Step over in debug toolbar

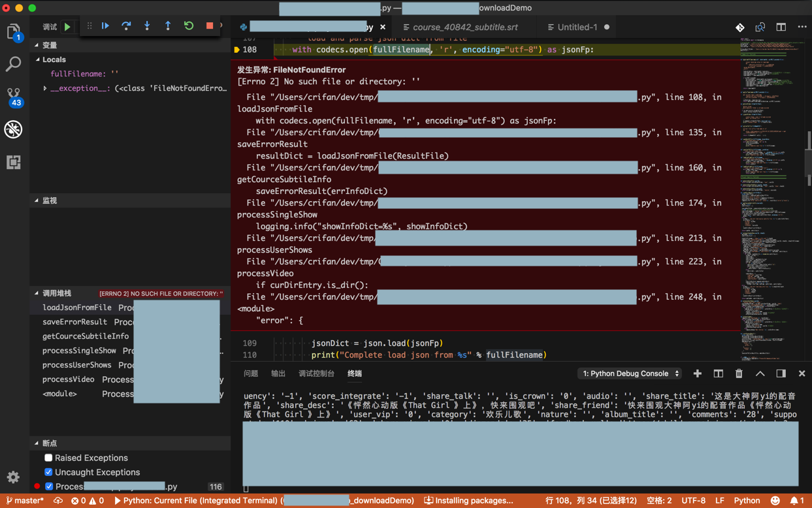coord(126,26)
